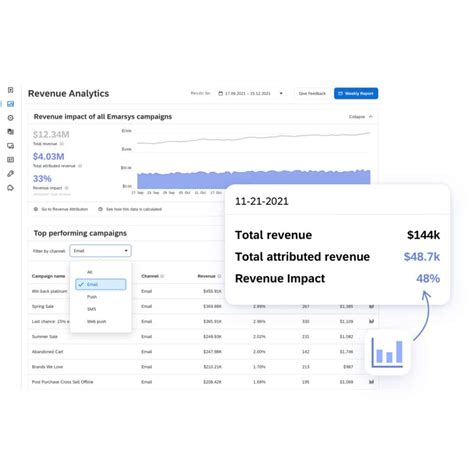Click the bar chart illustration icon
This screenshot has width=474, height=474.
387,353
